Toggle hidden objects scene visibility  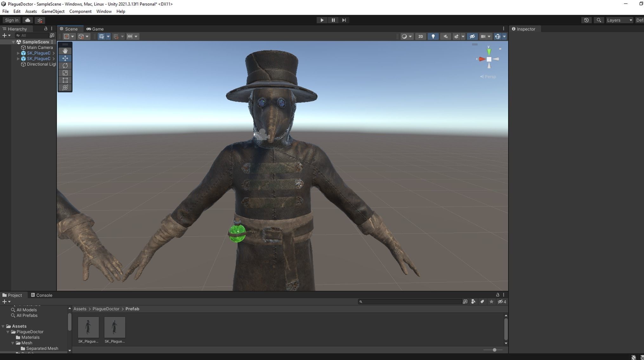pyautogui.click(x=472, y=37)
